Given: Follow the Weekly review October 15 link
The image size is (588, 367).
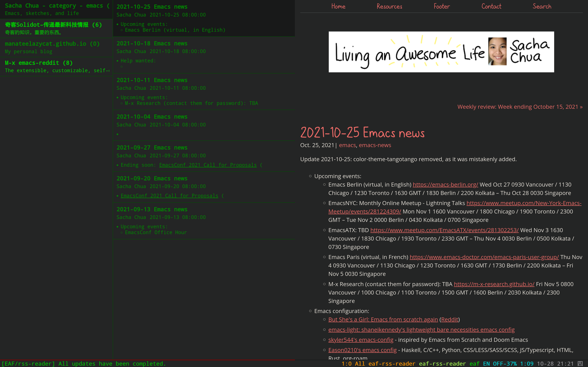Looking at the screenshot, I should tap(520, 107).
